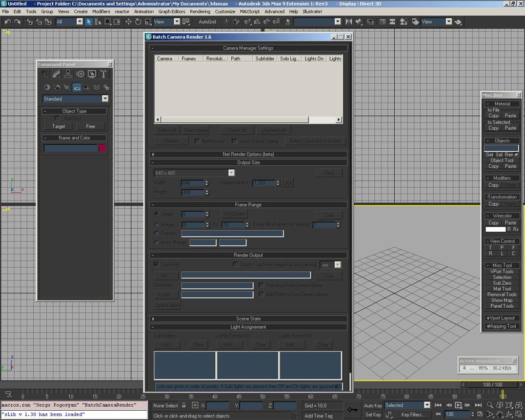The height and width of the screenshot is (420, 525).
Task: Open the Animation menu
Action: (144, 11)
